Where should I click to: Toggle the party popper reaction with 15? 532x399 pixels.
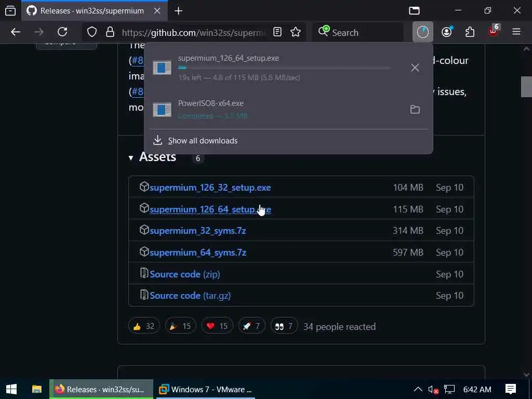coord(180,326)
